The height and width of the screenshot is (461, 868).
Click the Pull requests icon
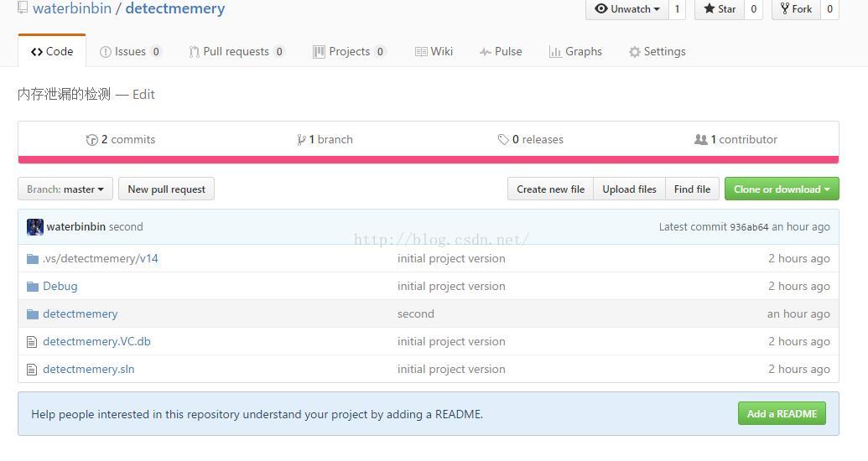194,52
